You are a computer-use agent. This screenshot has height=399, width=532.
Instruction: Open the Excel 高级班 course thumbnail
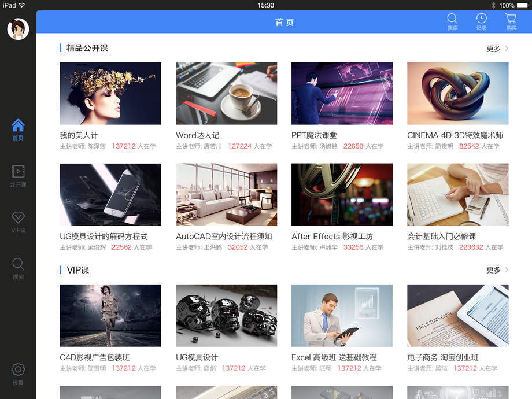pyautogui.click(x=342, y=316)
